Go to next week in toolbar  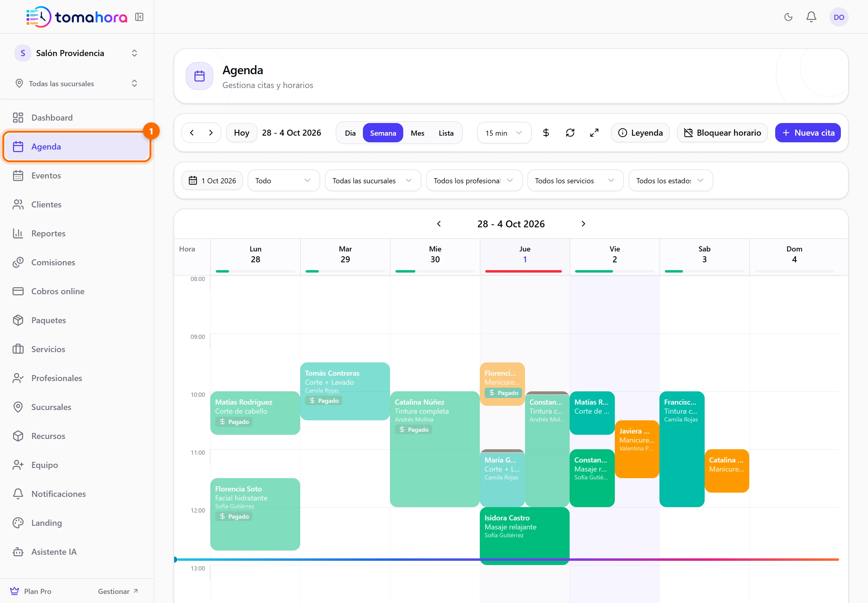(x=211, y=133)
